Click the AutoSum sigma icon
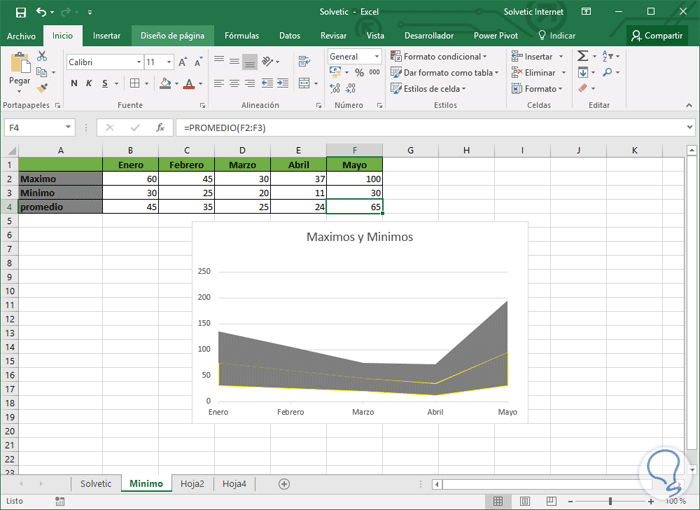This screenshot has height=510, width=700. pos(583,57)
